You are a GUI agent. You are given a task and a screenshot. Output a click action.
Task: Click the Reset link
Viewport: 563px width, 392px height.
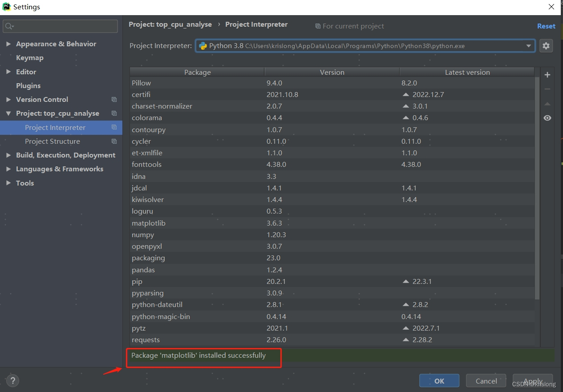(x=546, y=26)
